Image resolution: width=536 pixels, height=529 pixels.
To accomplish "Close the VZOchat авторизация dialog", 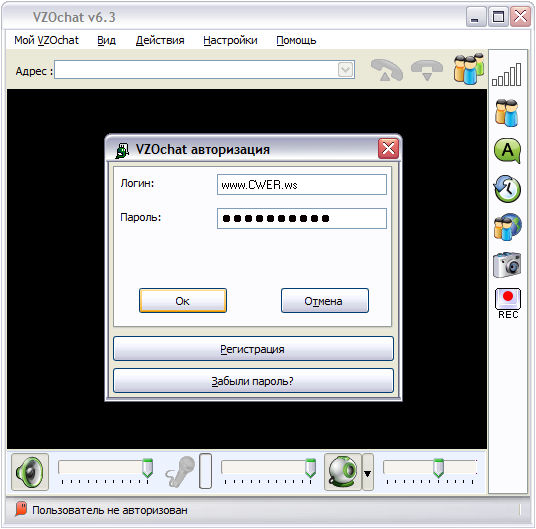I will coord(388,149).
